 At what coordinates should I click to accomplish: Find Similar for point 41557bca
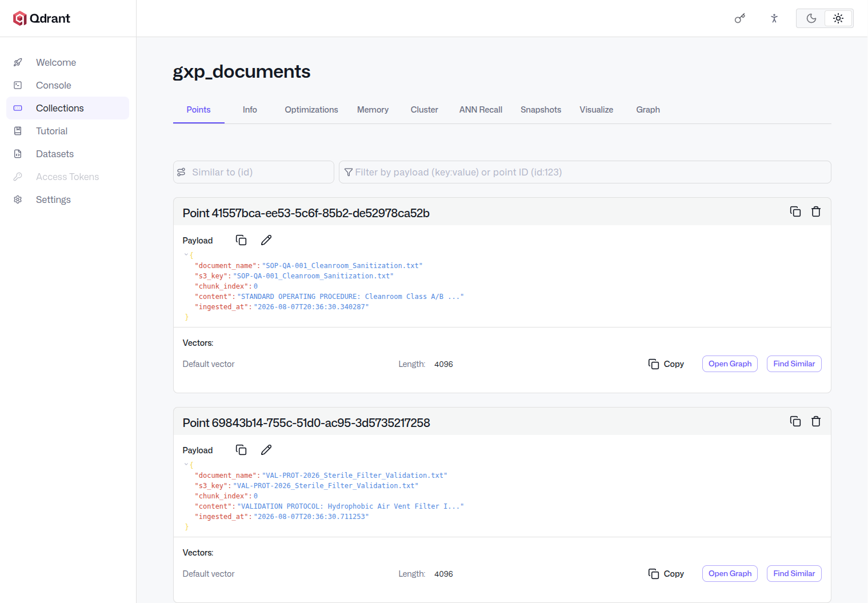tap(794, 364)
